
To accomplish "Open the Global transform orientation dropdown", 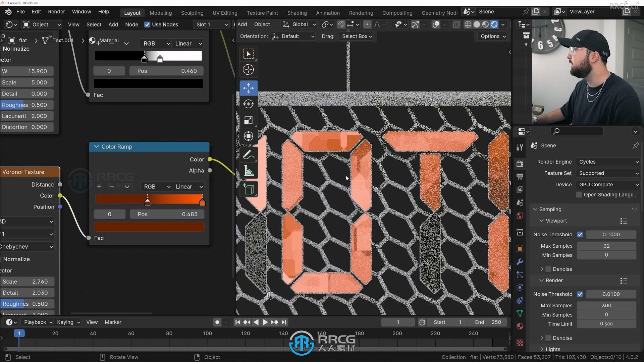I will [x=299, y=24].
